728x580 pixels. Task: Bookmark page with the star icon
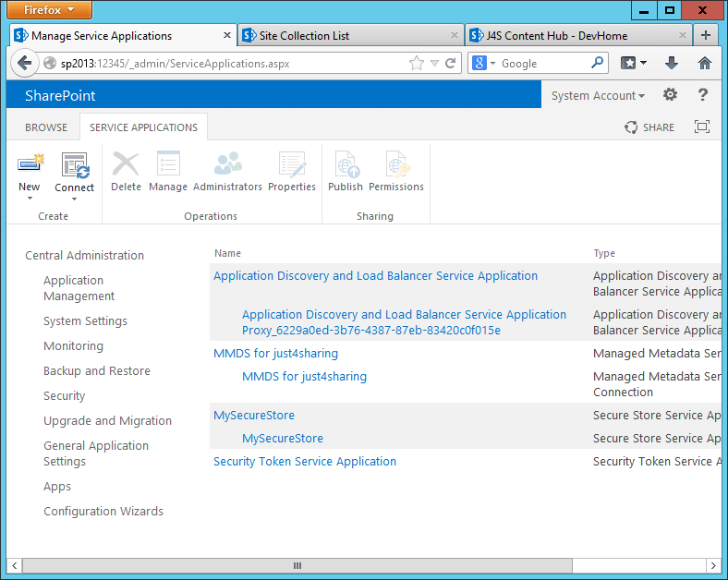click(x=417, y=63)
